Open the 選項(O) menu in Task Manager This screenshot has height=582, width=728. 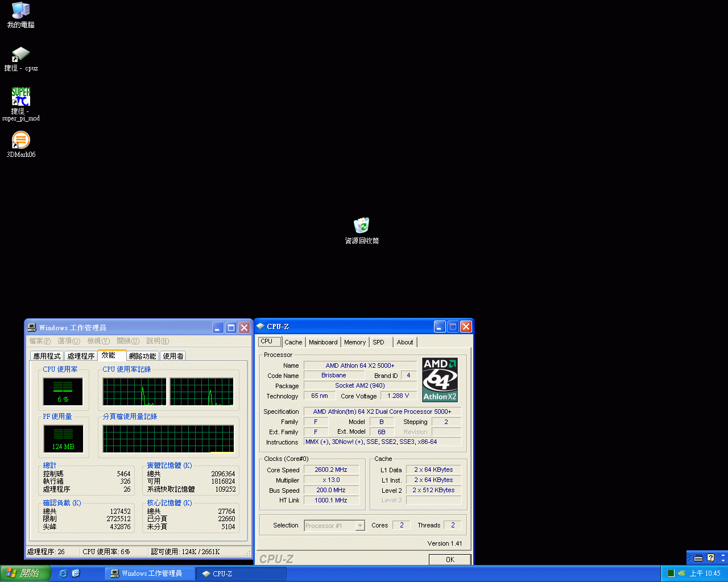pos(69,341)
